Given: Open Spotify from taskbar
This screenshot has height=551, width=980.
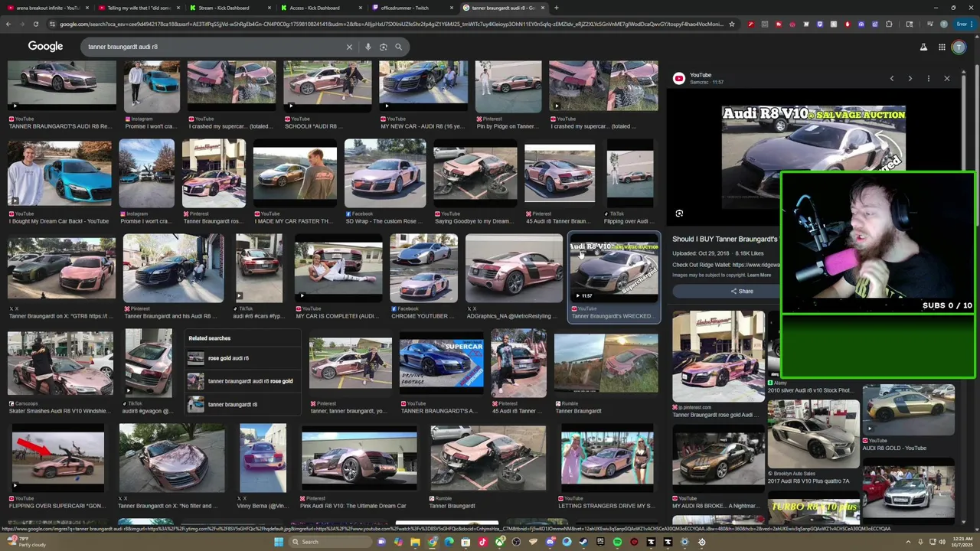Looking at the screenshot, I should click(617, 542).
